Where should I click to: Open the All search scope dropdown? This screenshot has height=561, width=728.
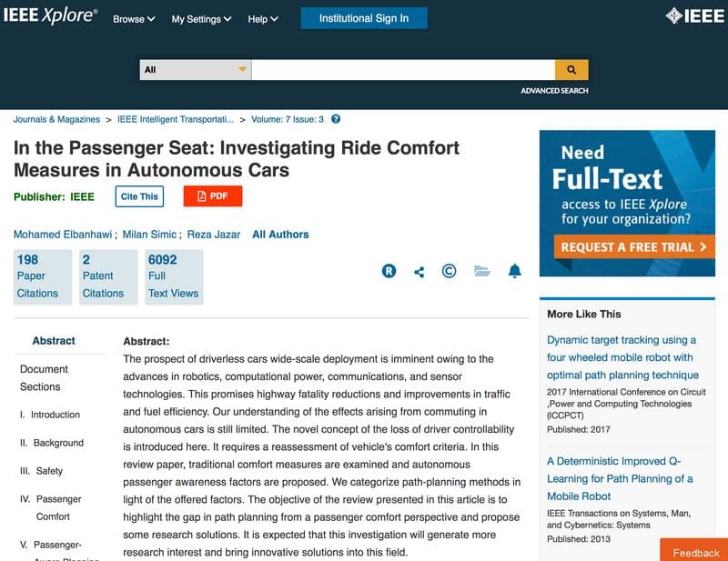tap(195, 70)
